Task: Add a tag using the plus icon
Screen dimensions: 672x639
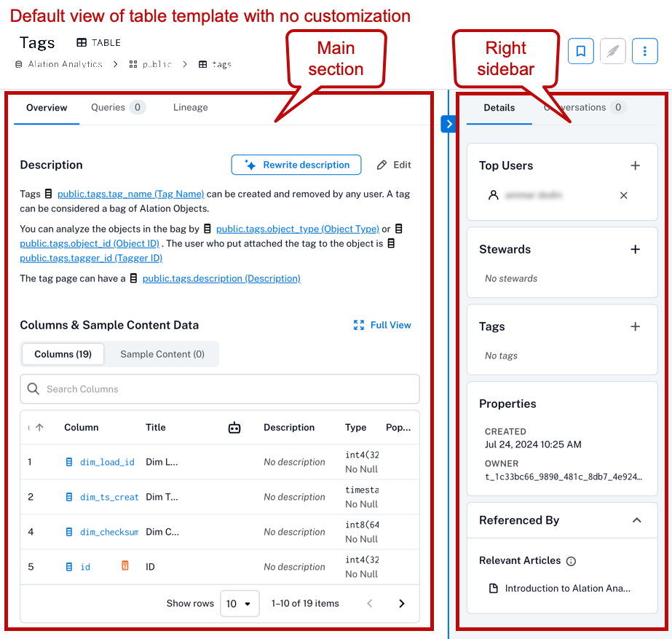Action: coord(635,326)
